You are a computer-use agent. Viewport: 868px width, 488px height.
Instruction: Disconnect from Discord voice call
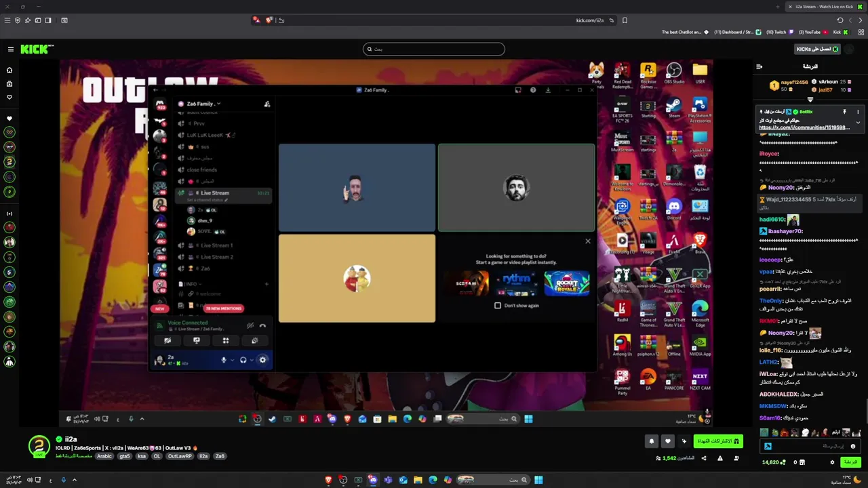(263, 325)
